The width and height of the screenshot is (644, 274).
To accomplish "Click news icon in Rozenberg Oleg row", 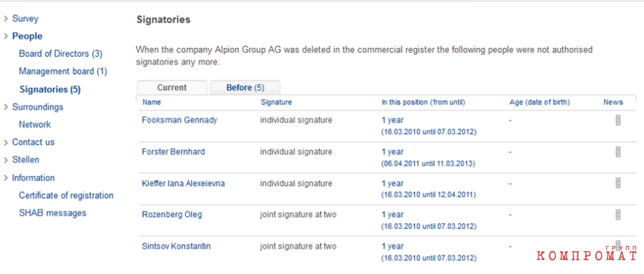I will [618, 214].
